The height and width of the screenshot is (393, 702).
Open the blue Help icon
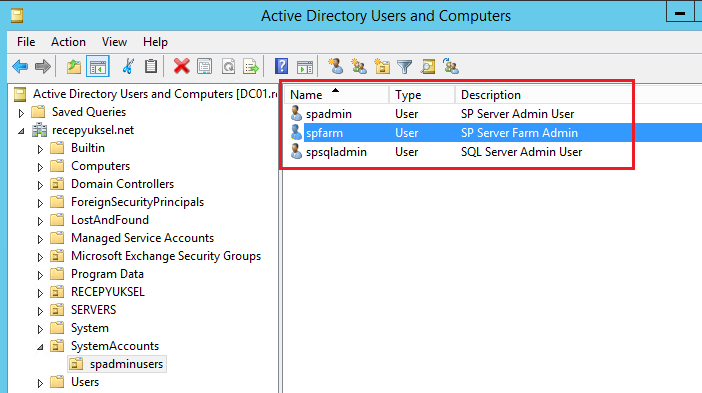point(282,66)
